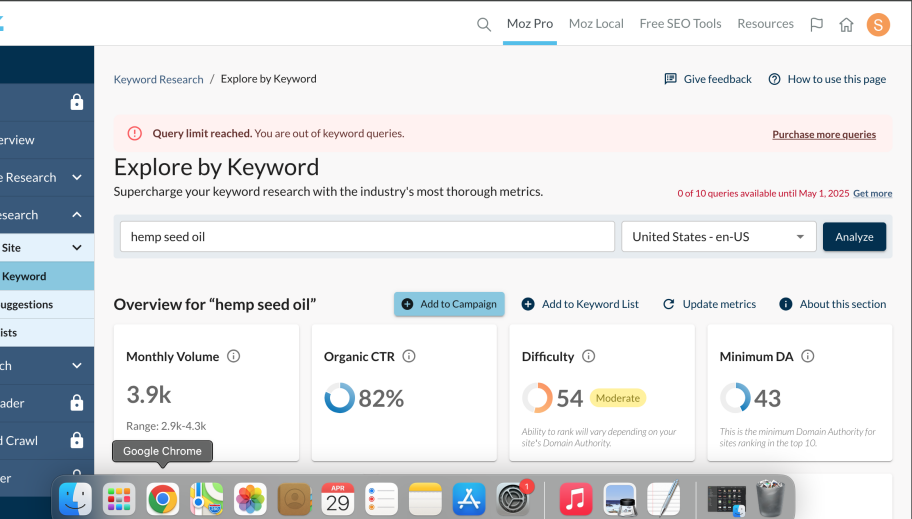Open Launchpad from the dock
912x519 pixels.
119,499
